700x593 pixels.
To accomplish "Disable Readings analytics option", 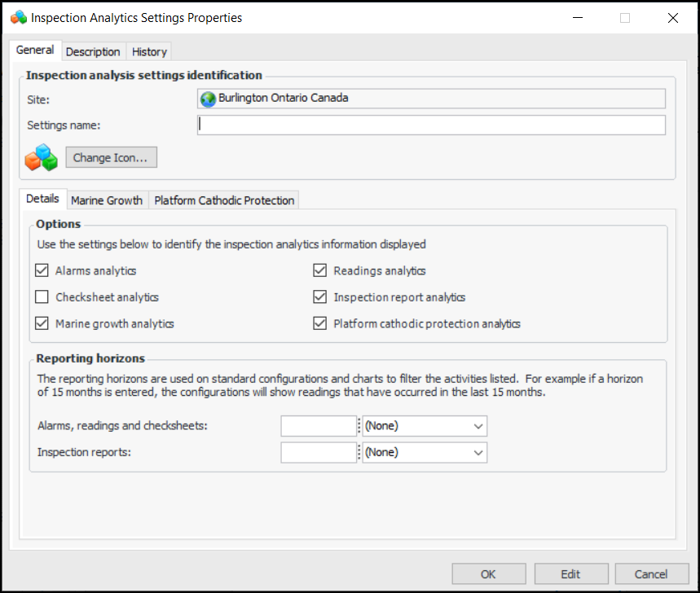I will pyautogui.click(x=320, y=270).
